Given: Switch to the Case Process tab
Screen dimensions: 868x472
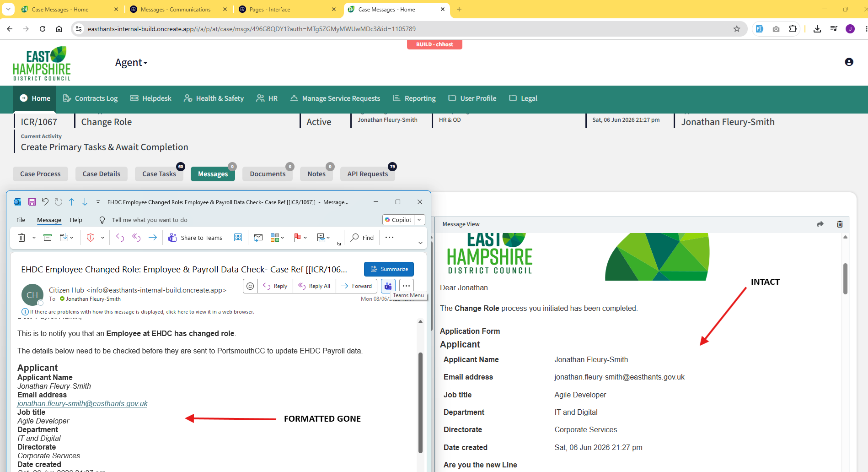Looking at the screenshot, I should pyautogui.click(x=40, y=174).
